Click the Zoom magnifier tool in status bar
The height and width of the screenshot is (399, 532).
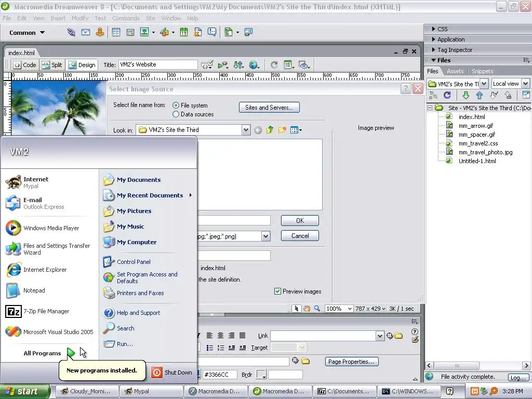click(x=317, y=309)
